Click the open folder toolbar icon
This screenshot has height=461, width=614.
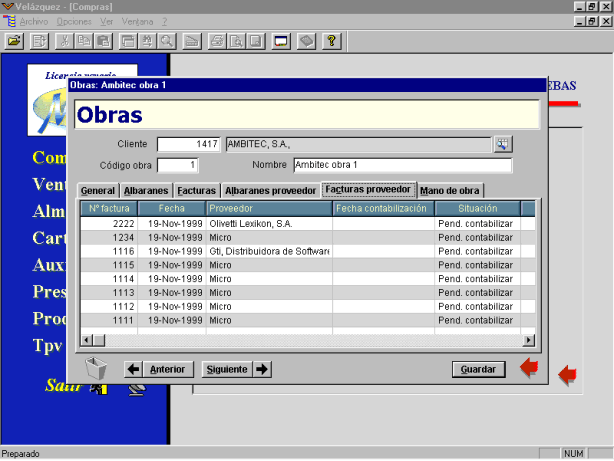tap(14, 41)
